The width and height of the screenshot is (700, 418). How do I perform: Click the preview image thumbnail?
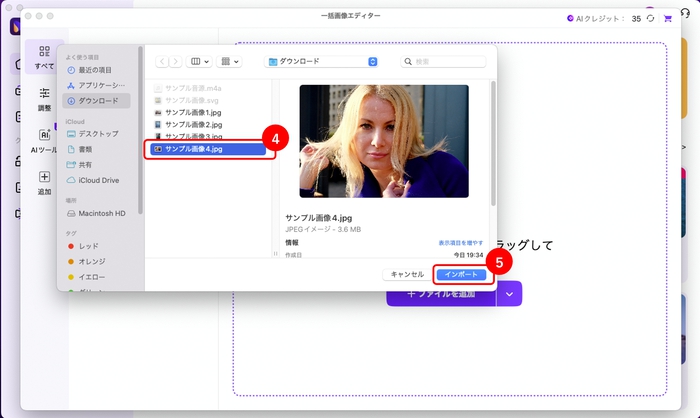384,141
